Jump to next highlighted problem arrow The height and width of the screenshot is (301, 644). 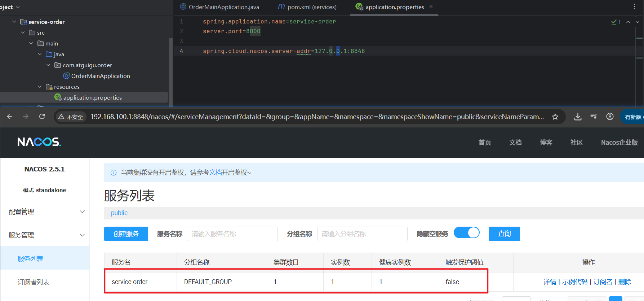(638, 22)
